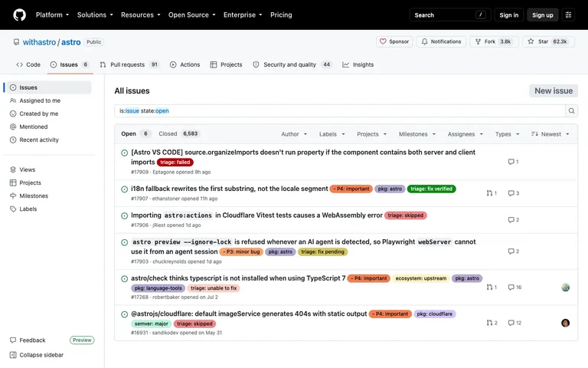Open comments on astro preview --ignore-lock issue
This screenshot has height=368, width=588.
pyautogui.click(x=514, y=251)
